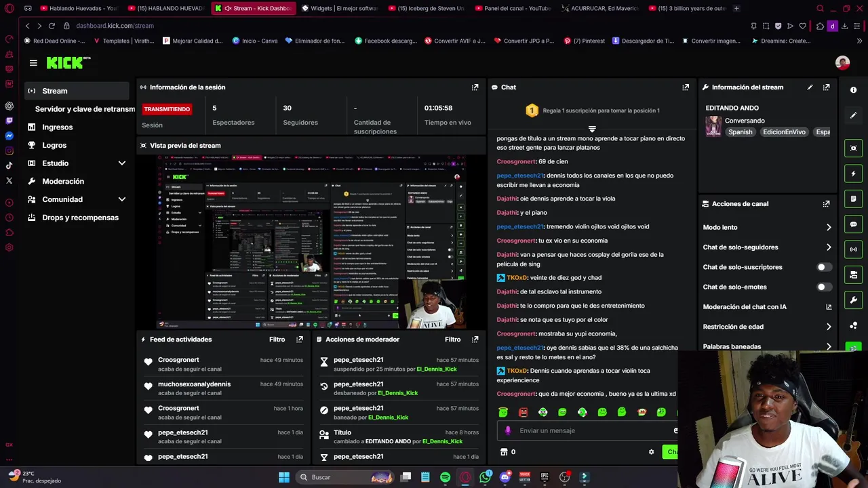Screen dimensions: 868x488
Task: Open chat settings gear icon
Action: point(651,452)
